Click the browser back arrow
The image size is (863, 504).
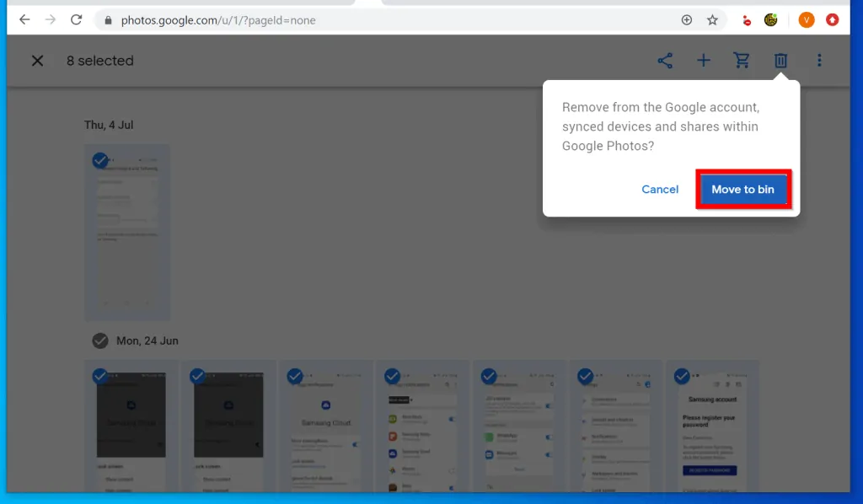click(24, 19)
